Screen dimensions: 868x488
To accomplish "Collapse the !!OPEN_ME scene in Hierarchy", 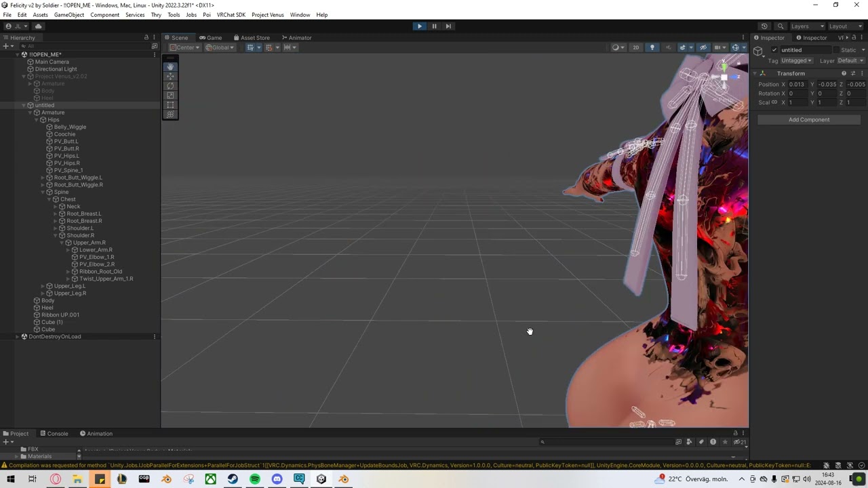I will [18, 54].
